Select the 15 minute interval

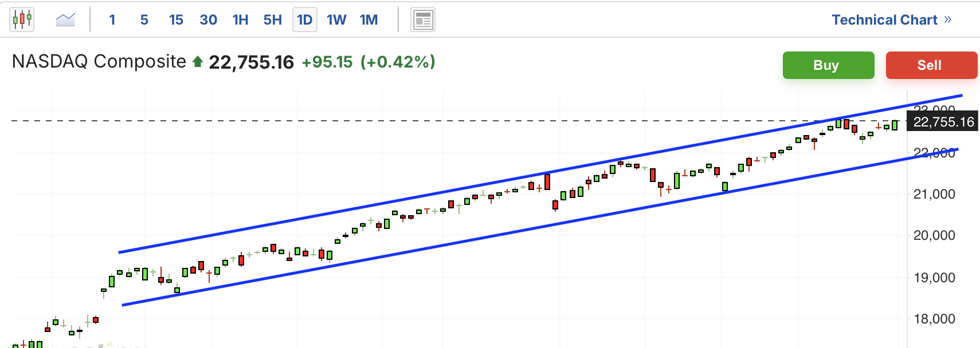176,20
